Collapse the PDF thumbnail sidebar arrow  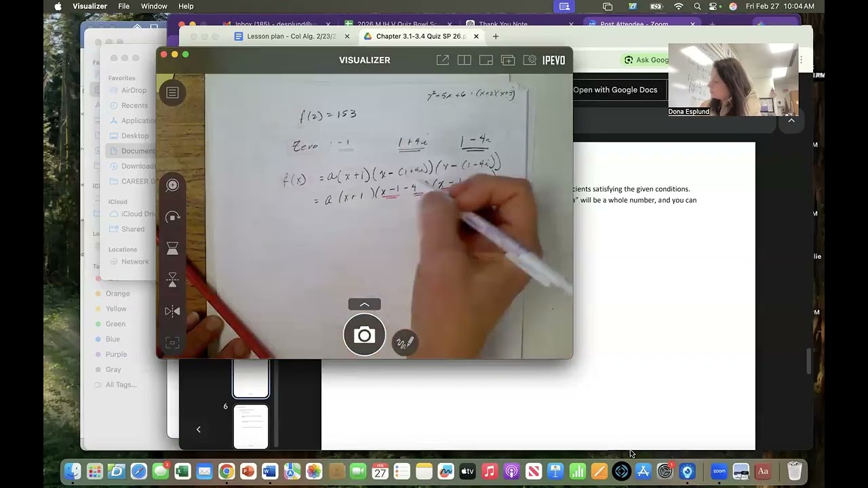(x=198, y=430)
